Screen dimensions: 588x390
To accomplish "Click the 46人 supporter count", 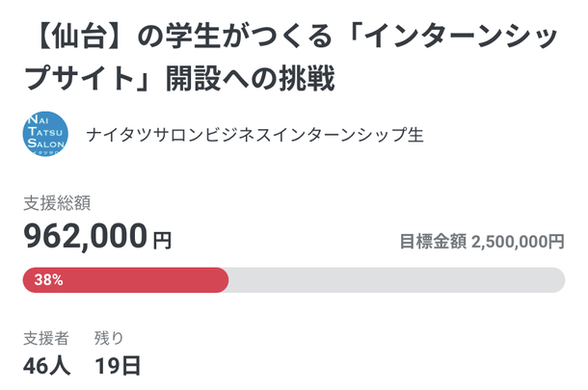I will (46, 366).
